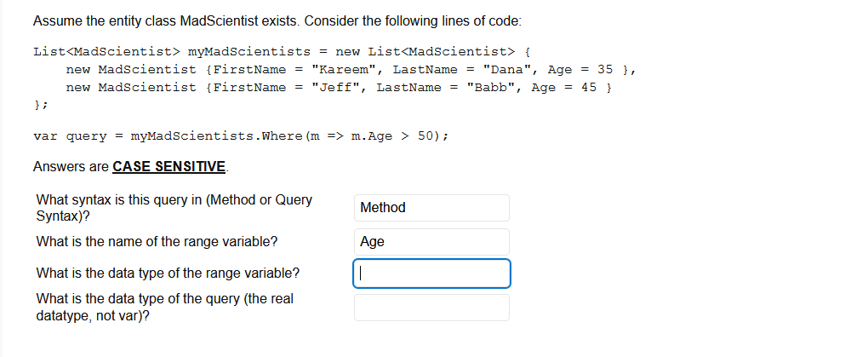
Task: Click the "Babb" last name string
Action: tap(491, 88)
